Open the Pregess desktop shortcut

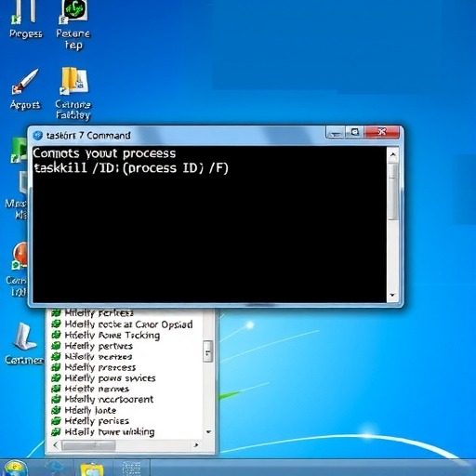tap(25, 20)
